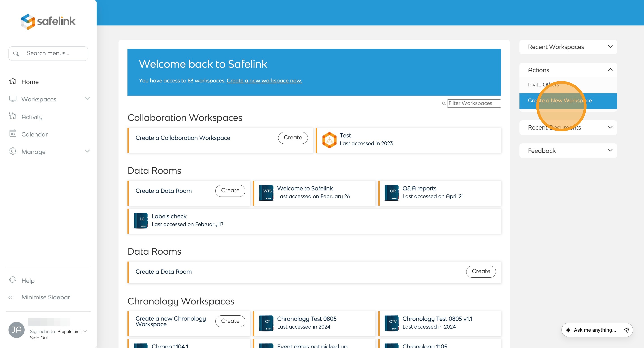Viewport: 644px width, 348px height.
Task: Expand the Workspaces menu chevron
Action: point(87,99)
